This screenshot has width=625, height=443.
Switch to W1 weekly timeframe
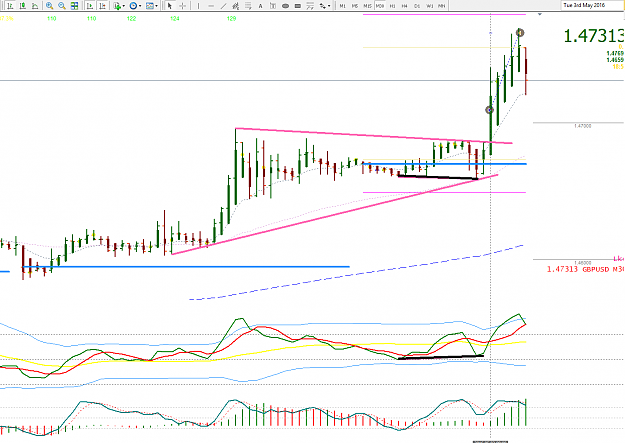pos(430,6)
